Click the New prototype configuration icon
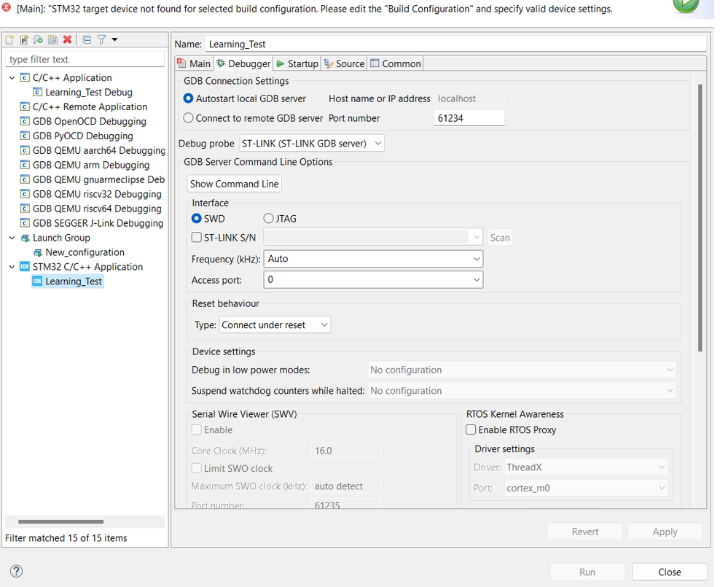 pos(24,39)
